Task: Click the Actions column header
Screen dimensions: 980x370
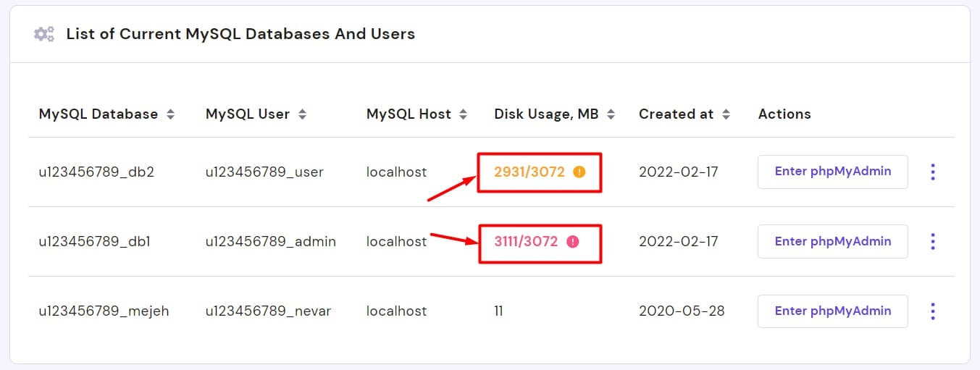Action: (784, 114)
